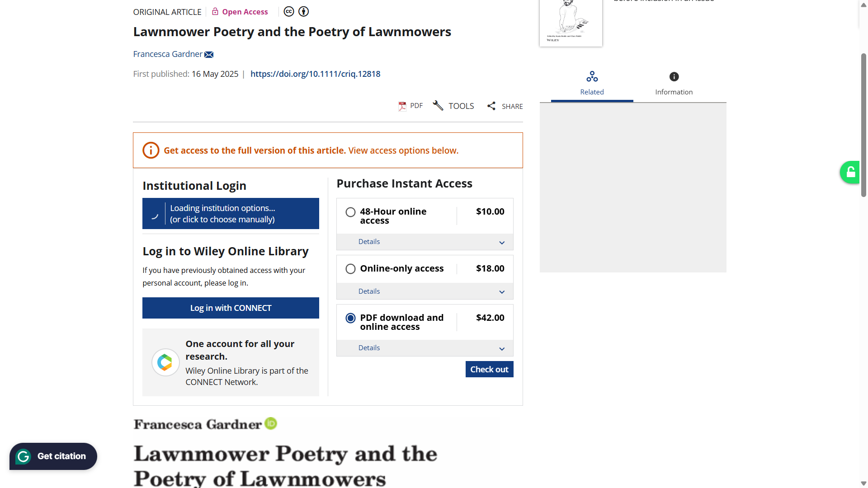This screenshot has height=488, width=868.
Task: Select PDF download and online access
Action: [350, 318]
